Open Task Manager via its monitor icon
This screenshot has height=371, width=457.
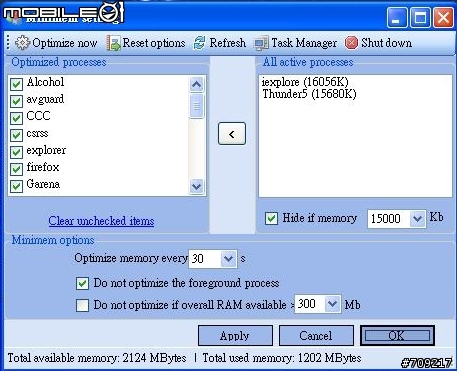pyautogui.click(x=261, y=43)
